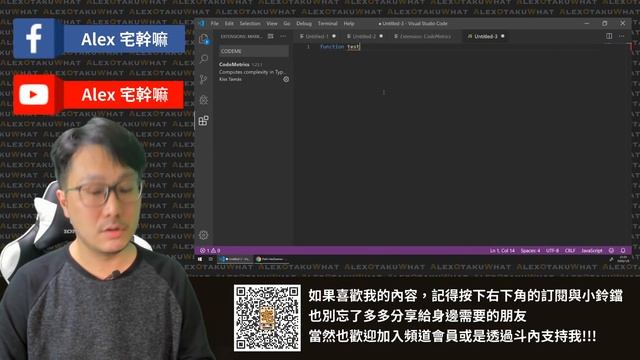Change indentation via Spaces: 4
Image resolution: width=640 pixels, height=360 pixels.
click(x=530, y=251)
